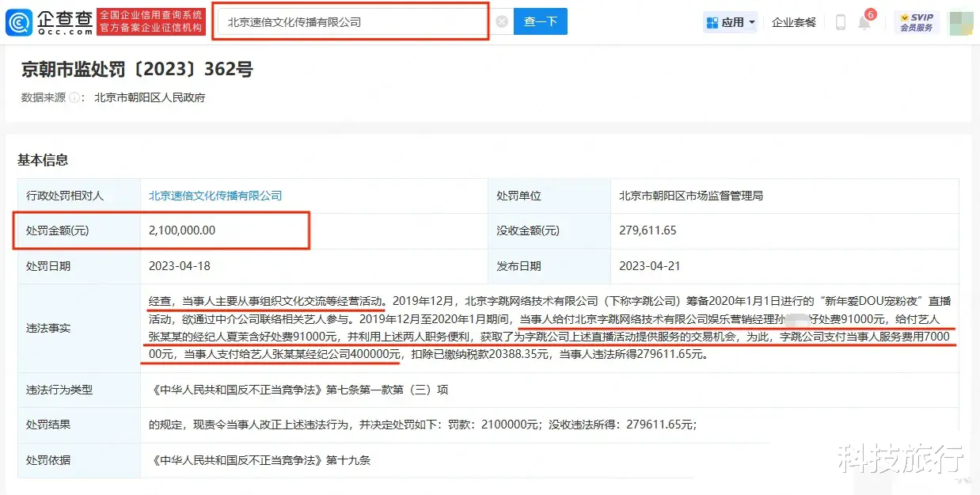Open the SVIP 会员服务 badge
Screen dimensions: 980x495
917,22
